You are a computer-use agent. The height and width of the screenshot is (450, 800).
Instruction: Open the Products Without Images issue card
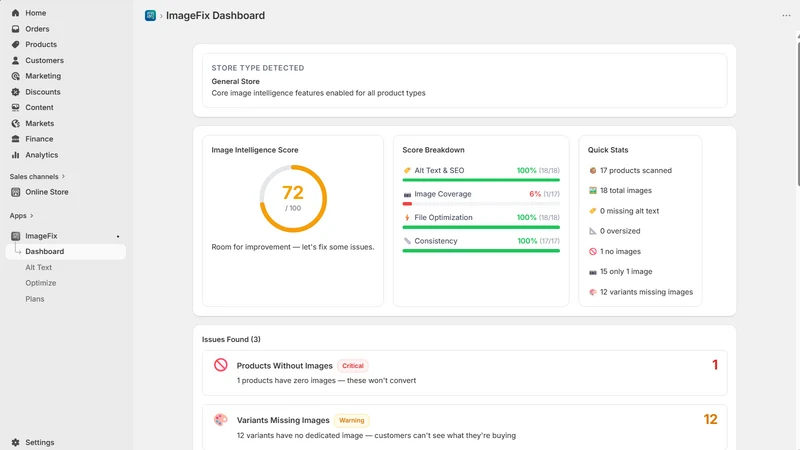click(465, 373)
